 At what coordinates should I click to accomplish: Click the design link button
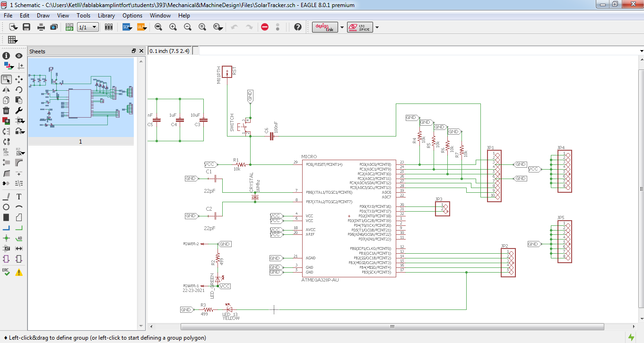coord(326,27)
